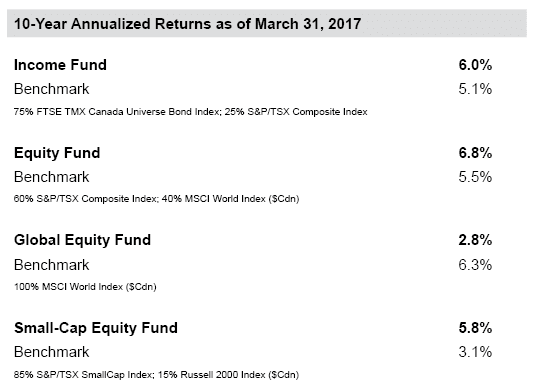Click the 3.1% benchmark return value
The image size is (536, 392).
475,352
